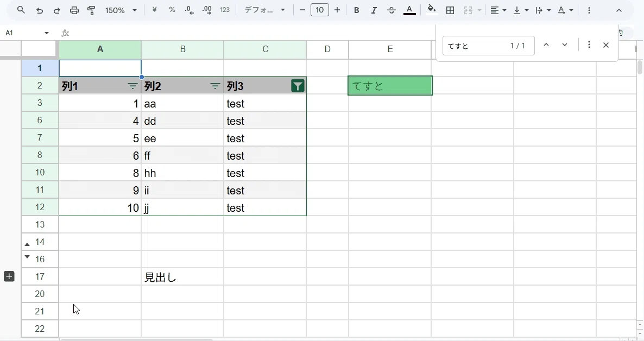Close the find box
The height and width of the screenshot is (341, 644).
coord(606,45)
